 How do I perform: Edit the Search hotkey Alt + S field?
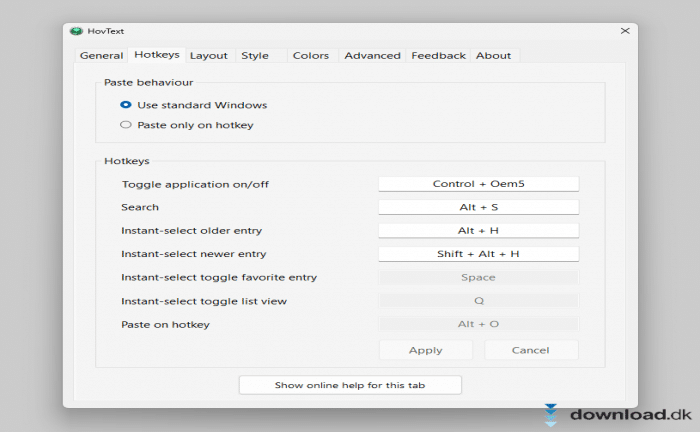pyautogui.click(x=479, y=207)
